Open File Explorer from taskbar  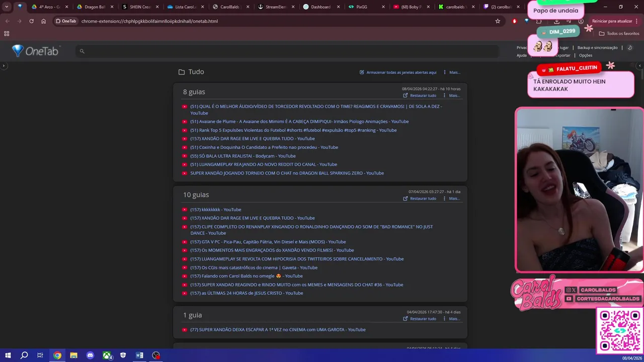(73, 355)
